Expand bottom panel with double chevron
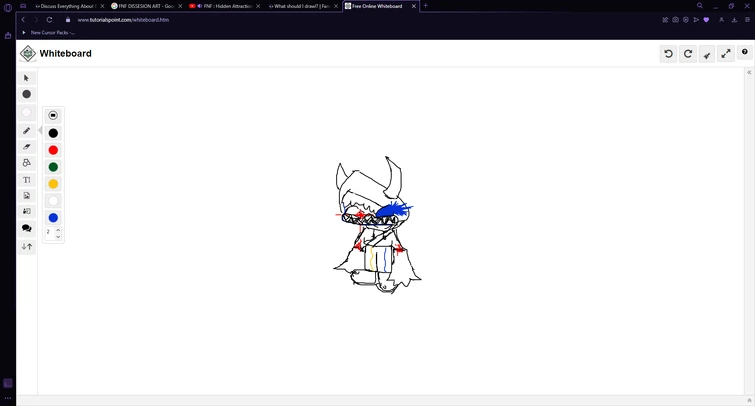Image resolution: width=755 pixels, height=406 pixels. (749, 400)
